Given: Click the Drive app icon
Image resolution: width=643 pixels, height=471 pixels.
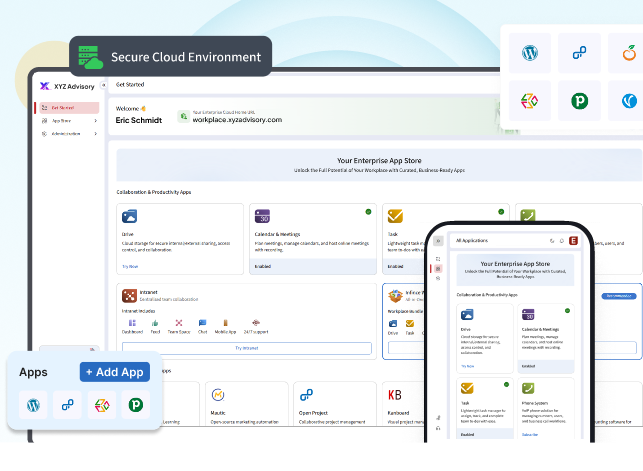Looking at the screenshot, I should 128,216.
